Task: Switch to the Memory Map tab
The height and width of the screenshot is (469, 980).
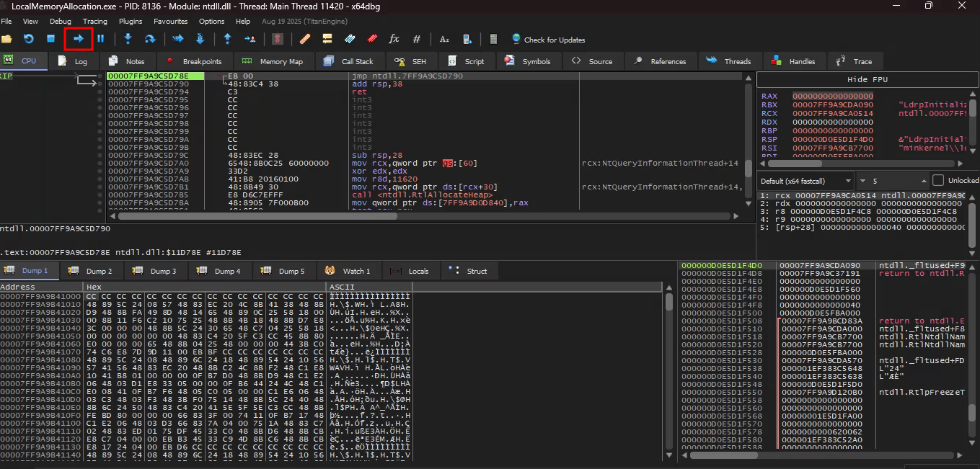Action: tap(273, 61)
